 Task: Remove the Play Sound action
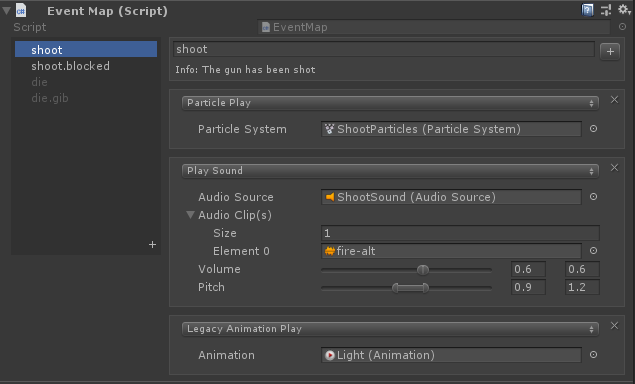tap(614, 168)
